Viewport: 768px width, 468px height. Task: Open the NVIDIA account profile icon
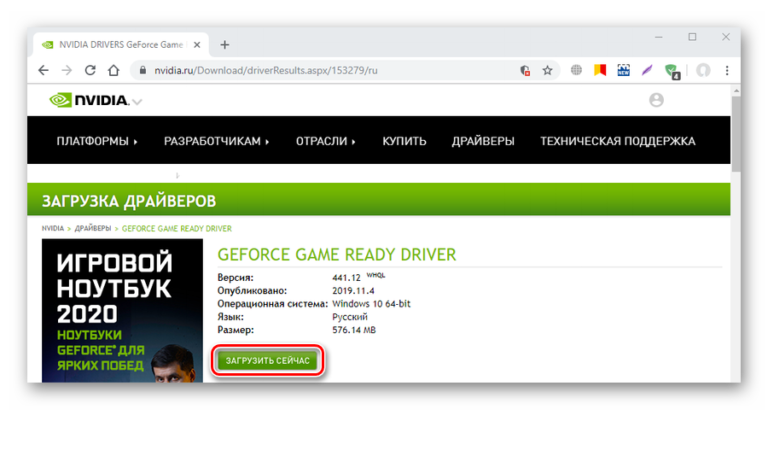tap(656, 100)
